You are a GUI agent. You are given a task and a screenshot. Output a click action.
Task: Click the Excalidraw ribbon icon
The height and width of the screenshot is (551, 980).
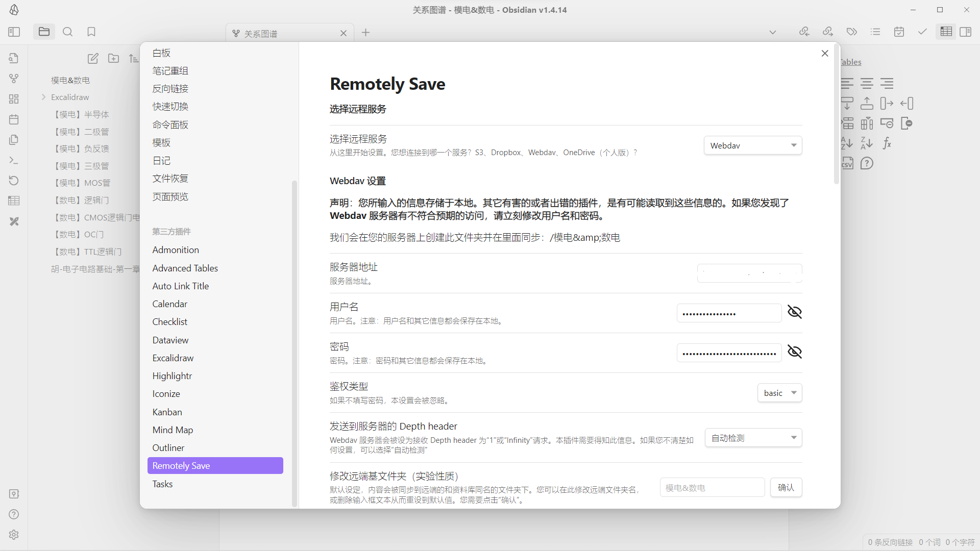tap(14, 221)
